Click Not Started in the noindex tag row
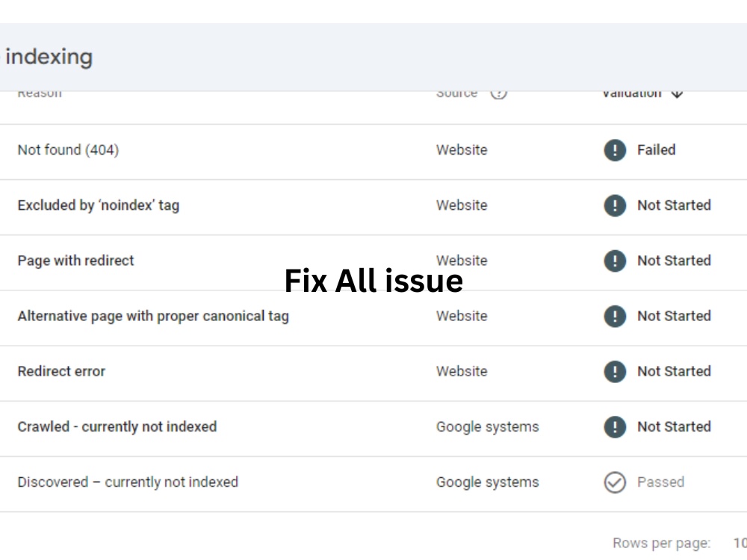The image size is (747, 560). (674, 205)
